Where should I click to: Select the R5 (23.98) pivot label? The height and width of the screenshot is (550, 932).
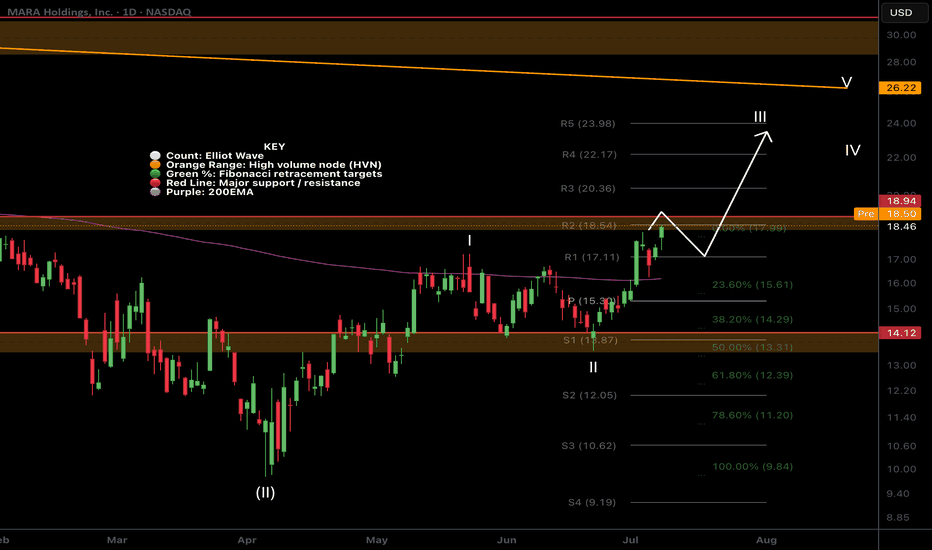[588, 124]
